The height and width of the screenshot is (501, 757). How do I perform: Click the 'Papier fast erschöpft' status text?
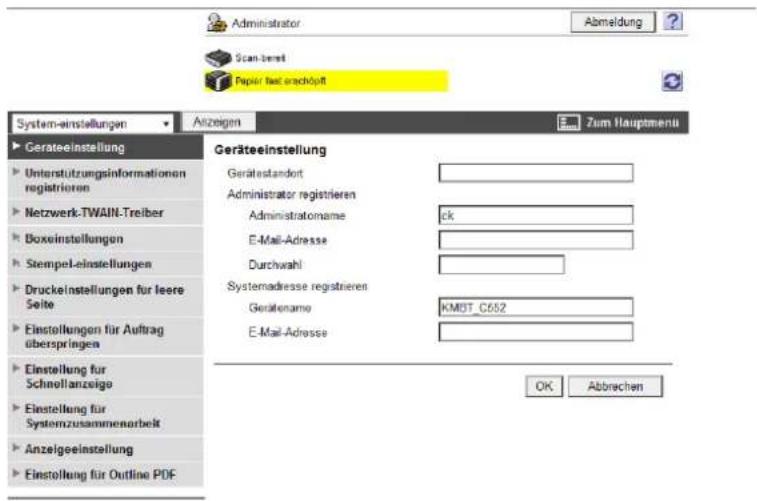click(280, 81)
